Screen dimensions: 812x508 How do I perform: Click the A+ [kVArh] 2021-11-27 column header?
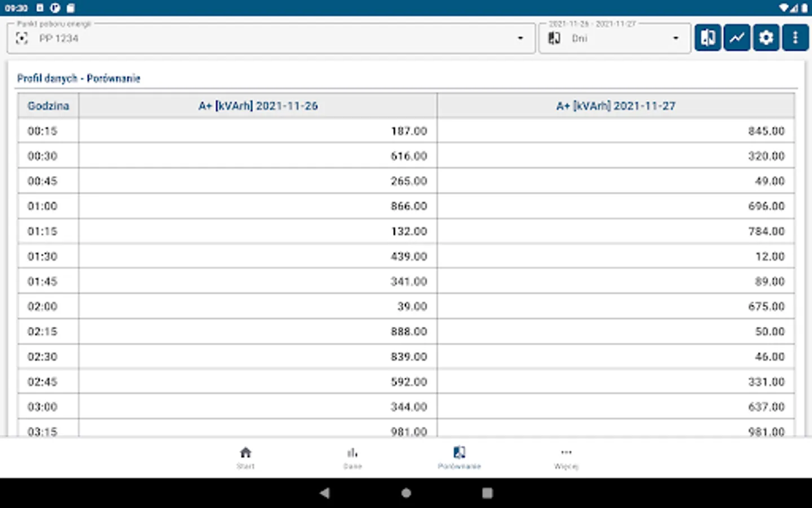tap(616, 106)
